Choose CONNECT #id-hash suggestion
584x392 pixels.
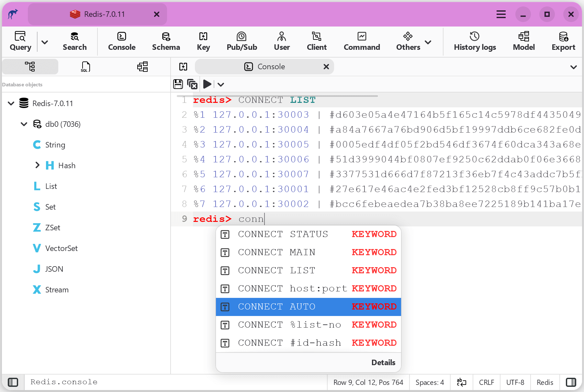308,343
